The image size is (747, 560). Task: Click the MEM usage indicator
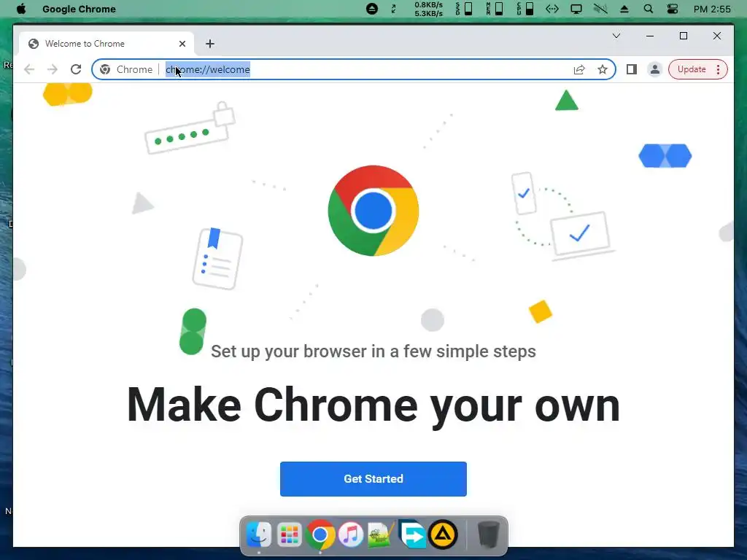[x=495, y=9]
